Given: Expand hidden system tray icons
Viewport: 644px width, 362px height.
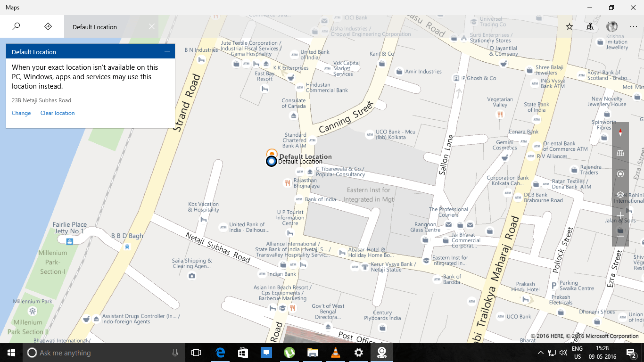Looking at the screenshot, I should click(540, 353).
